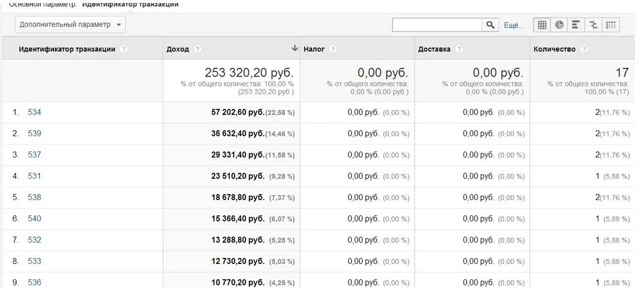This screenshot has width=644, height=295.
Task: Click total tax 0,00 руб. summary
Action: [x=383, y=73]
